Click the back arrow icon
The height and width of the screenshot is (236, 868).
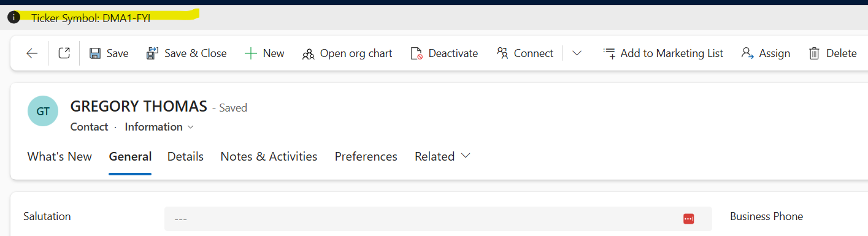pyautogui.click(x=32, y=53)
